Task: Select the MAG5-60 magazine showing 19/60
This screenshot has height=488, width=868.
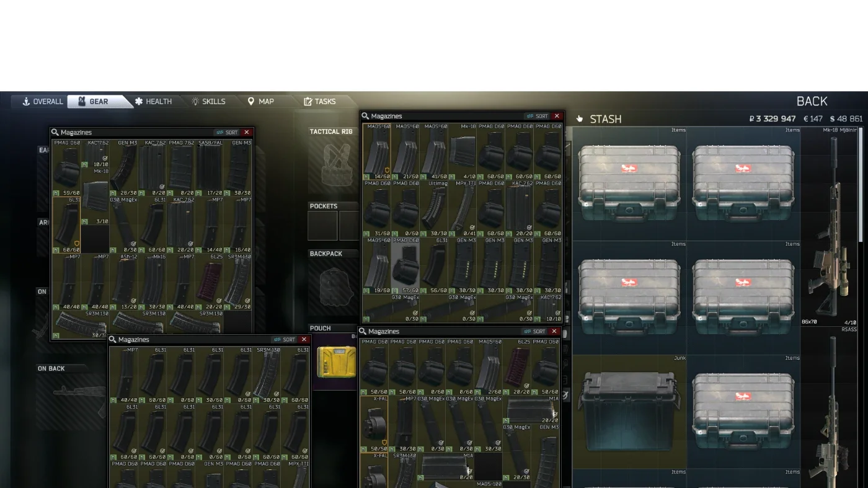Action: (x=377, y=266)
